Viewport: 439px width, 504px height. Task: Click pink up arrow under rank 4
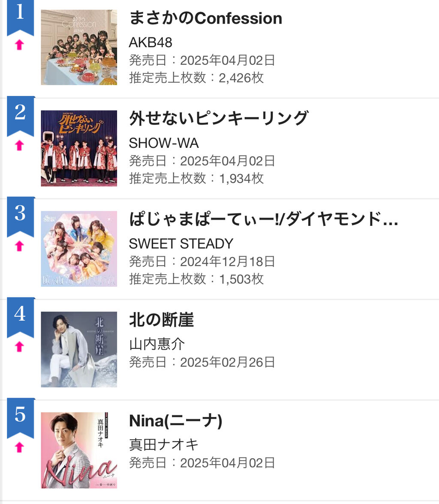click(x=20, y=346)
